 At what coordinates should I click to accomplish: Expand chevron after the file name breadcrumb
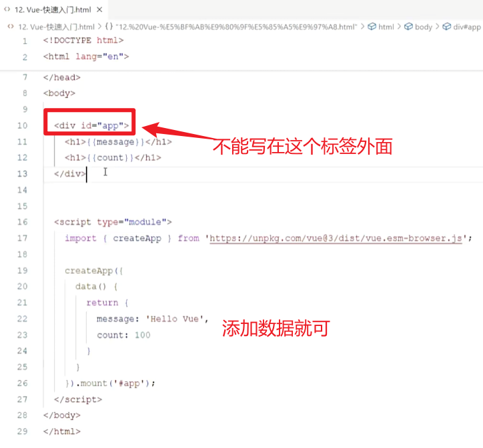(x=99, y=27)
